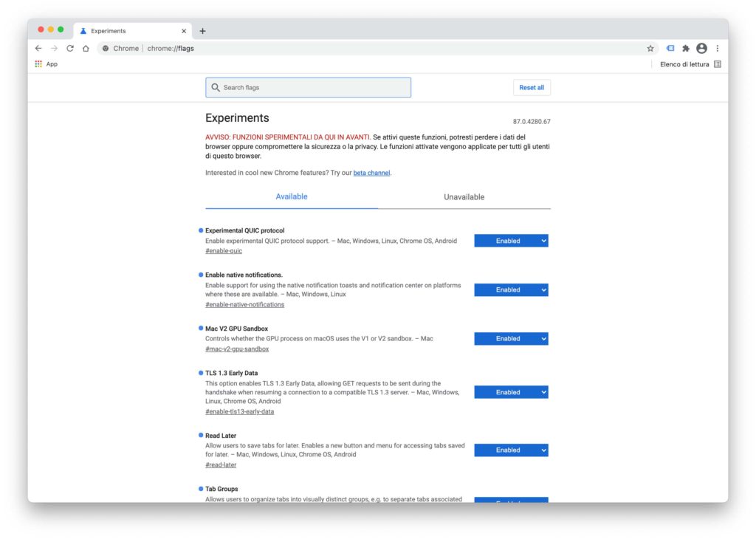Open the Experimental QUIC protocol dropdown

(511, 241)
